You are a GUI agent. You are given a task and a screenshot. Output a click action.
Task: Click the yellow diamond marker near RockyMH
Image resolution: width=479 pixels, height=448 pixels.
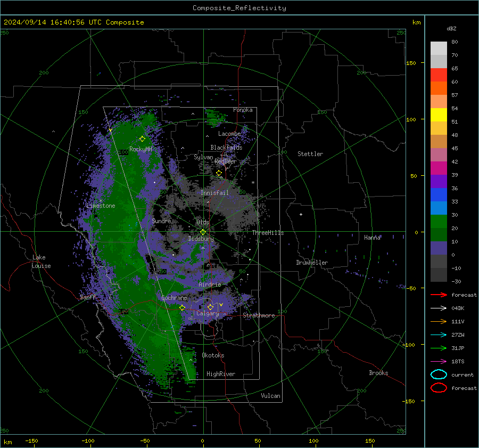142,139
